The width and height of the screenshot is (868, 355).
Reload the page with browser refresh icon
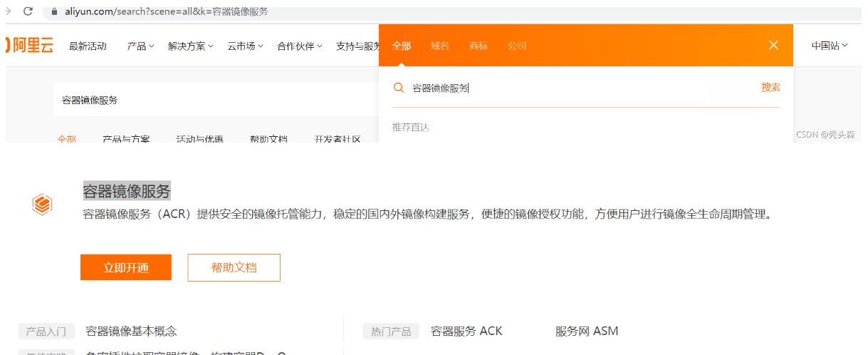(x=28, y=11)
